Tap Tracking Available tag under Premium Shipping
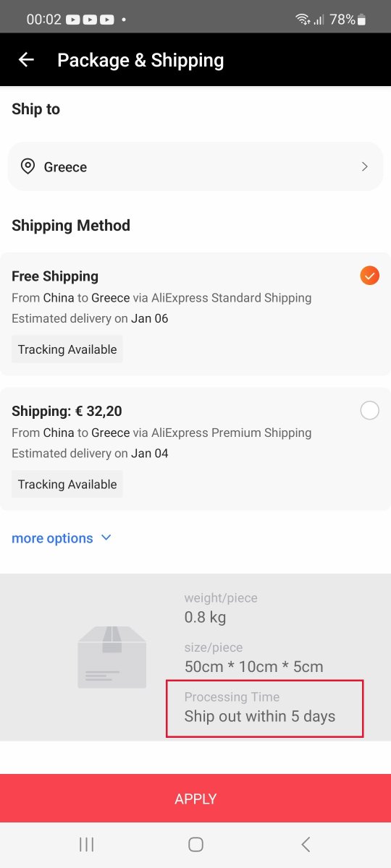Image resolution: width=391 pixels, height=868 pixels. tap(67, 485)
